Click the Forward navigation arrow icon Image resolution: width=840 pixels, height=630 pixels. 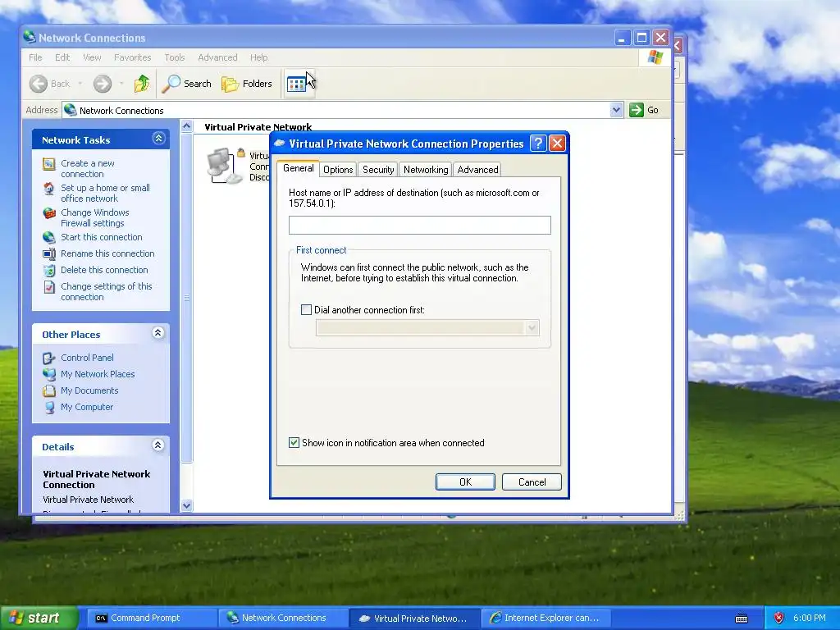(103, 84)
